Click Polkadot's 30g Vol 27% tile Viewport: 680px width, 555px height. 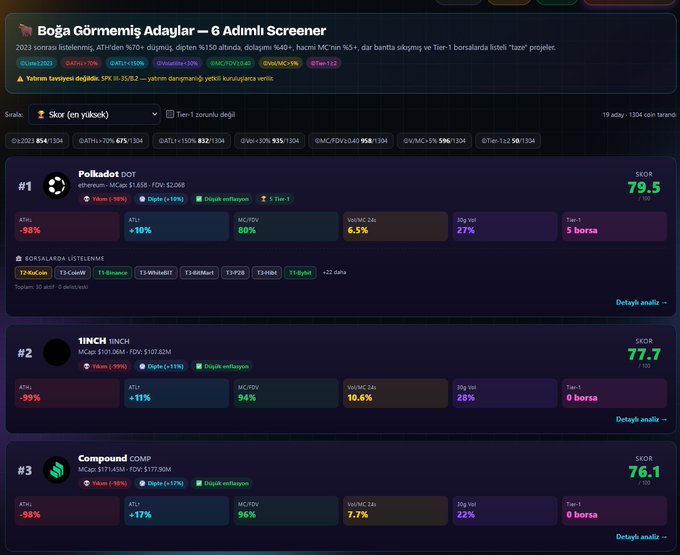(504, 226)
